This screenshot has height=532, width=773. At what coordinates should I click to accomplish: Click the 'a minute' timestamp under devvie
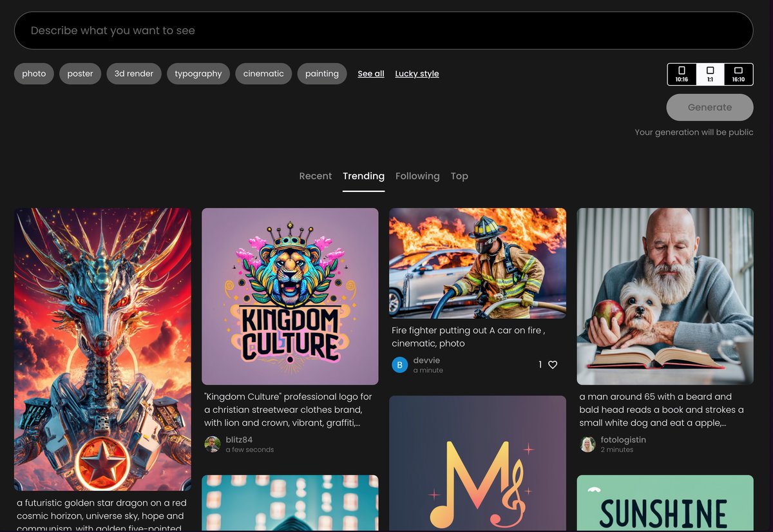[428, 370]
